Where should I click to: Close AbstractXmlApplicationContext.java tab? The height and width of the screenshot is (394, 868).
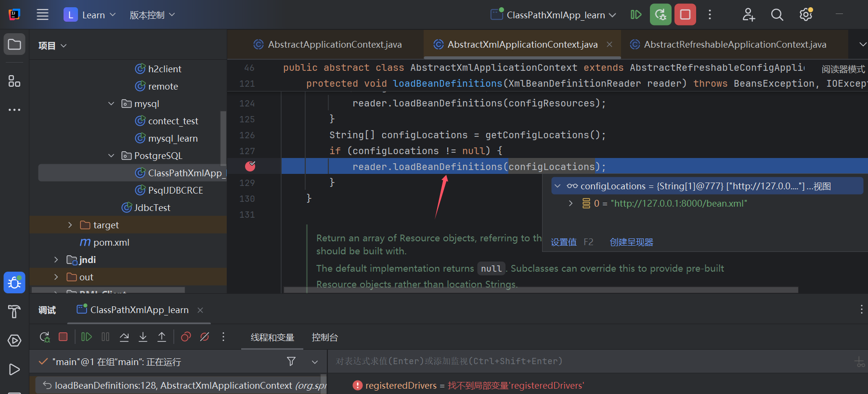609,44
